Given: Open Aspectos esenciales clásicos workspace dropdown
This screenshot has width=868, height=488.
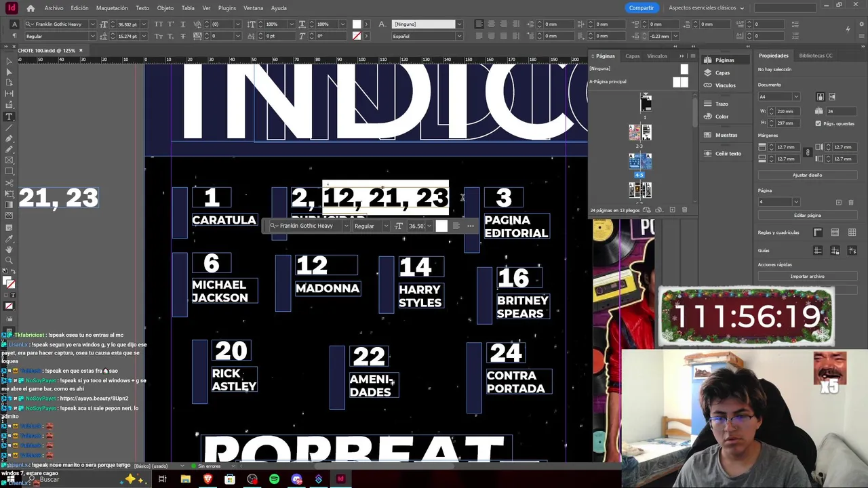Looking at the screenshot, I should click(706, 8).
